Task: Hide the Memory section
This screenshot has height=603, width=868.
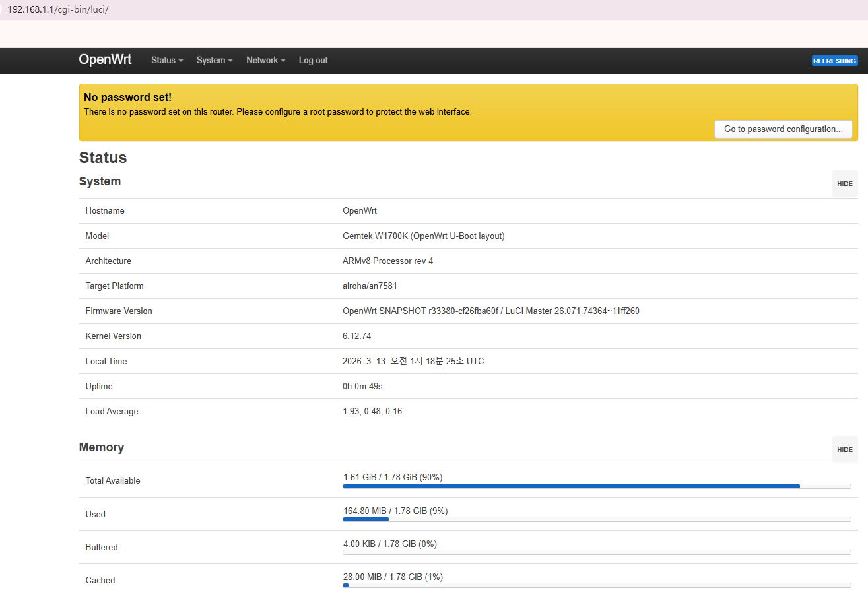Action: [x=844, y=450]
